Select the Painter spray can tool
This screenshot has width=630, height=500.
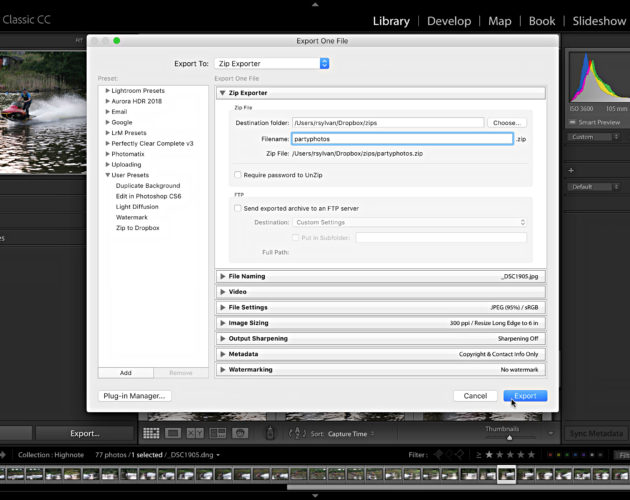pos(270,433)
